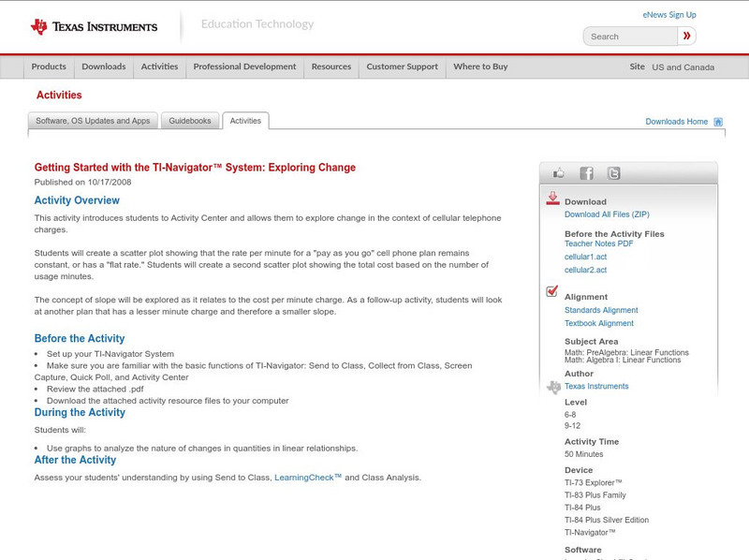Image resolution: width=749 pixels, height=560 pixels.
Task: Download All Files (ZIP)
Action: pos(607,214)
